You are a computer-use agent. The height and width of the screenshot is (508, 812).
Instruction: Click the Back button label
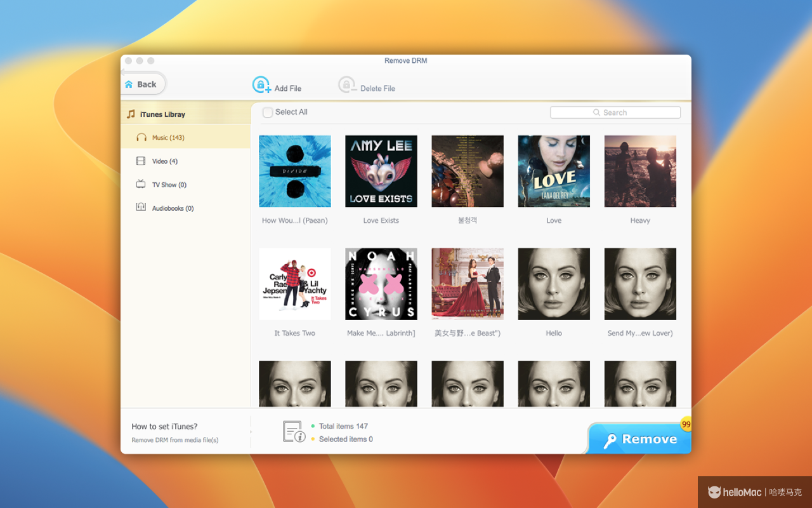tap(147, 84)
